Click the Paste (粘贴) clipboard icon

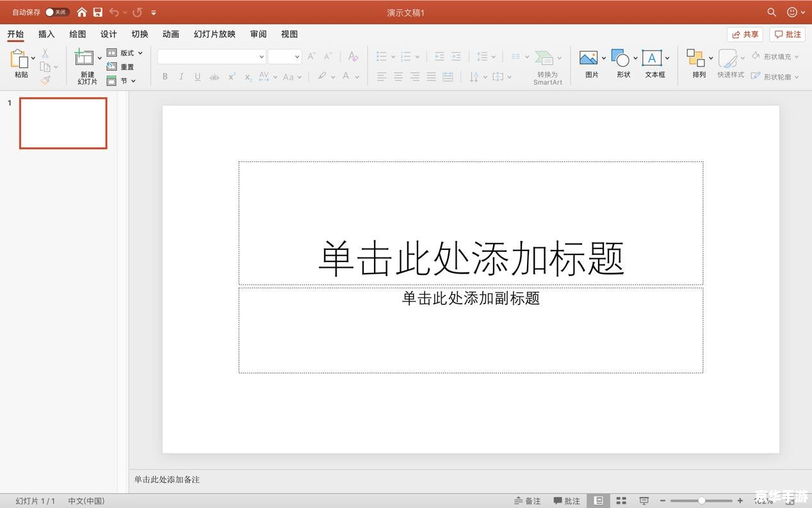19,58
